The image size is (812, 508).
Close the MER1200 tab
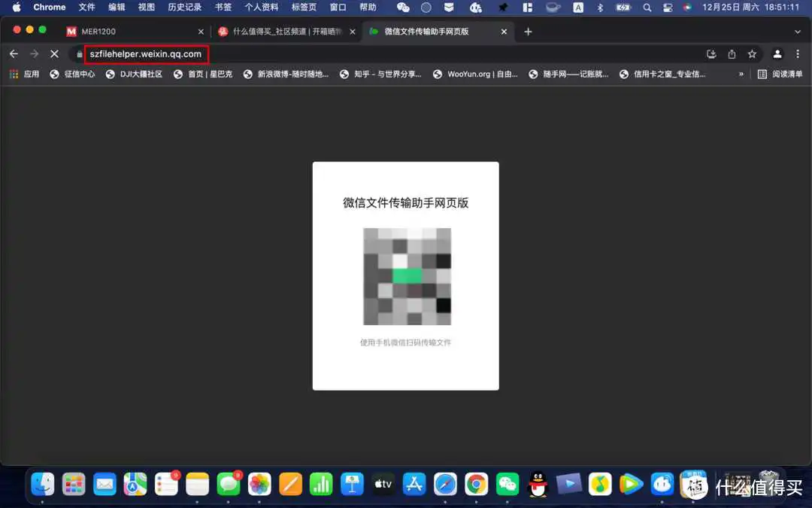point(201,32)
